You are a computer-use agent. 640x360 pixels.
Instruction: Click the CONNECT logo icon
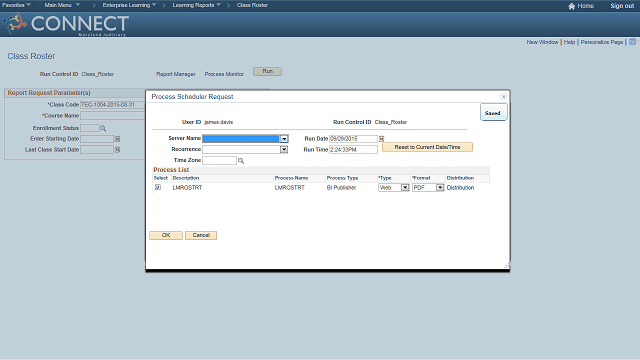pos(14,24)
